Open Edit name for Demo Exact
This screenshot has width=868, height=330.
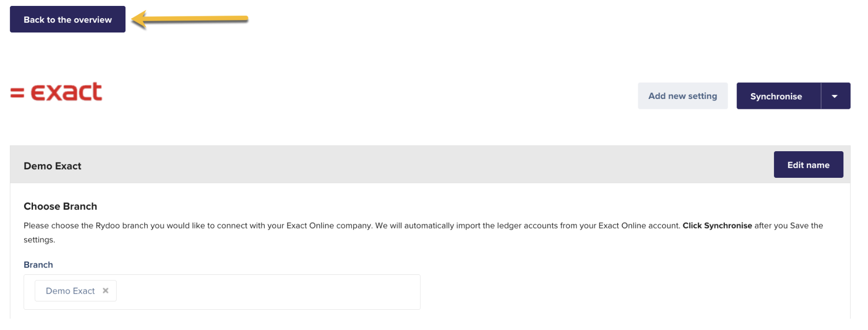(x=808, y=165)
